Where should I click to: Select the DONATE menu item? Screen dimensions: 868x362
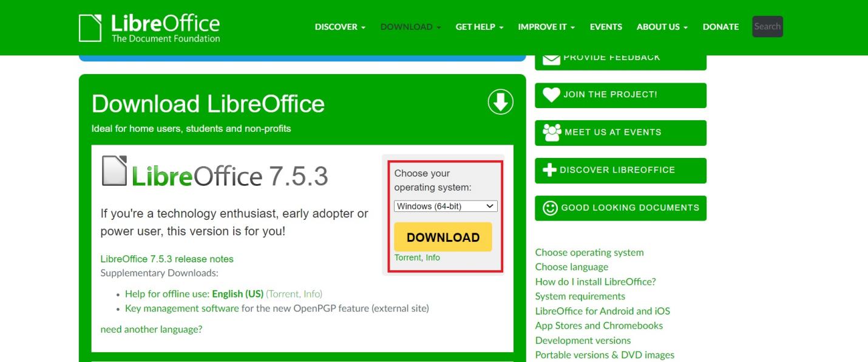720,27
